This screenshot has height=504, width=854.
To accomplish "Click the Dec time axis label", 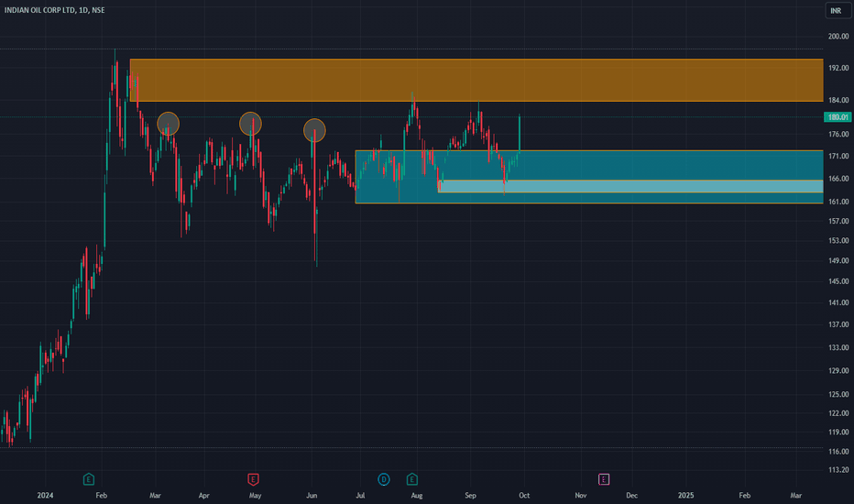I will click(631, 495).
